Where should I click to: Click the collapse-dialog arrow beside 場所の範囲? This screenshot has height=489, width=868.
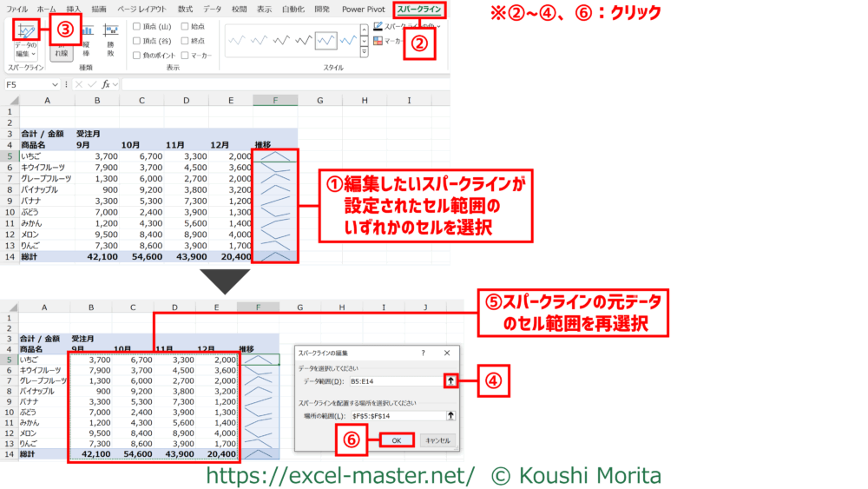click(450, 416)
